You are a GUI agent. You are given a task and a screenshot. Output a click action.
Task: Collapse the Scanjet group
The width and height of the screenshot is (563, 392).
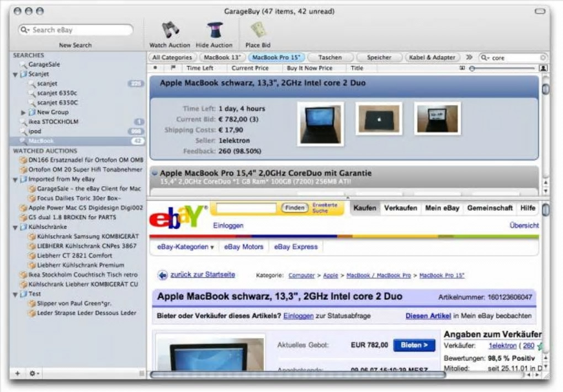15,74
